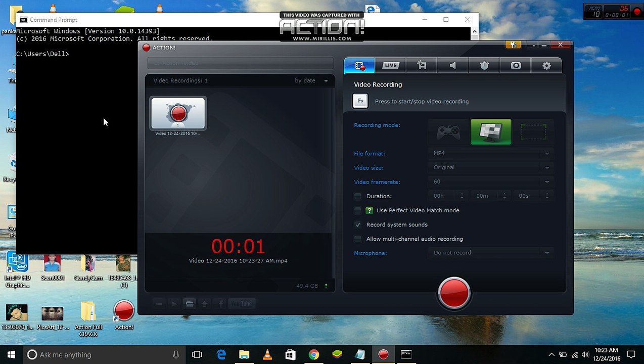Open the general settings gear tab
644x364 pixels.
click(x=546, y=65)
